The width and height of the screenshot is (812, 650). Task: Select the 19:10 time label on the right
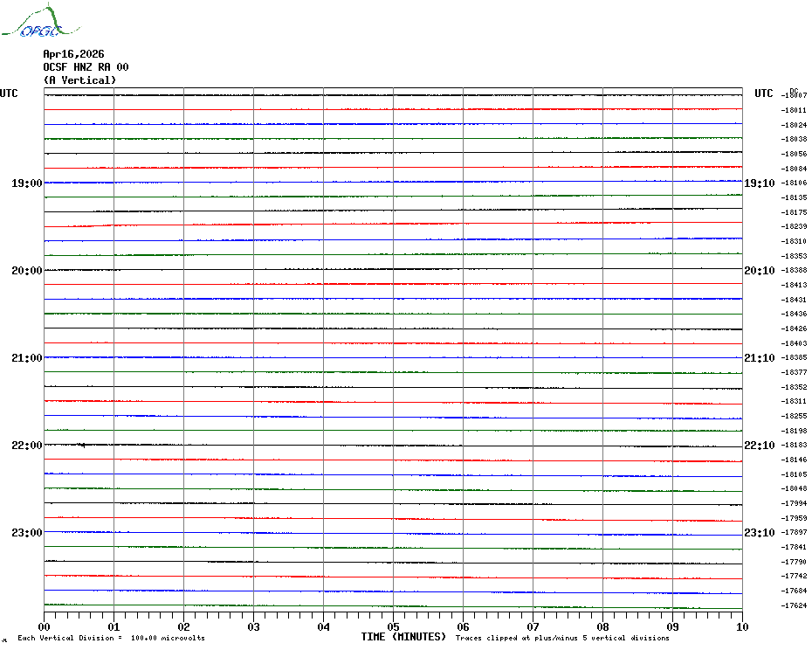(759, 183)
